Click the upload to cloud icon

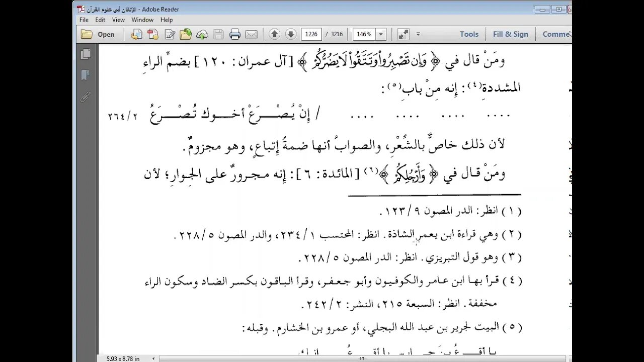tap(202, 34)
